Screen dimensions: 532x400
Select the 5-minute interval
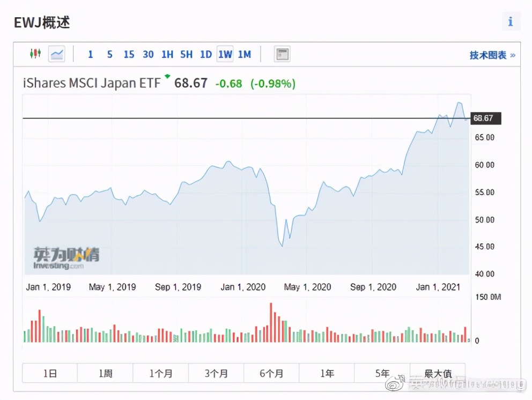[x=109, y=54]
